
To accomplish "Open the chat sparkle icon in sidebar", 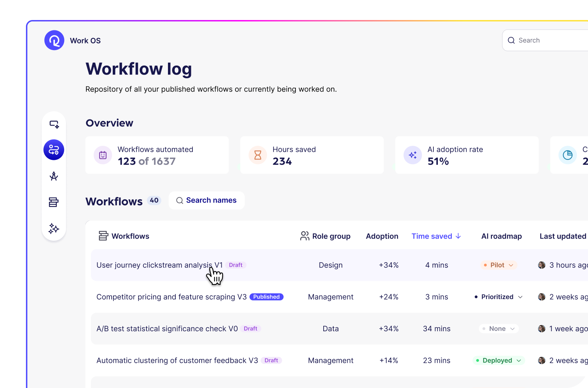I will [54, 124].
